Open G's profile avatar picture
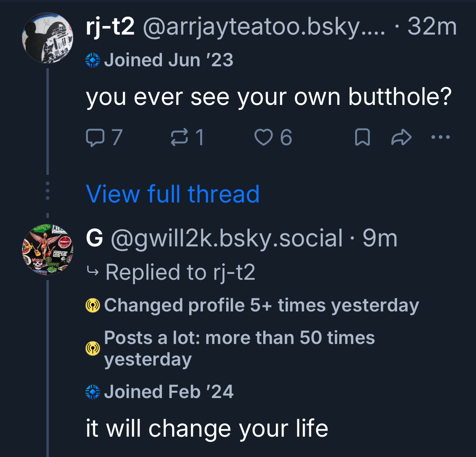476x457 pixels. pos(48,249)
